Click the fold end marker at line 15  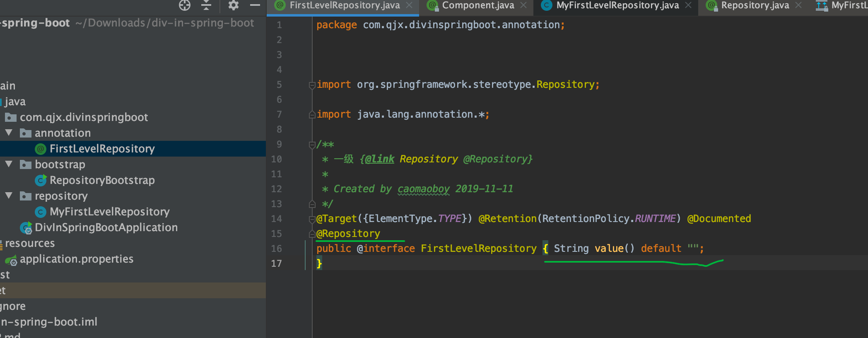(x=312, y=234)
